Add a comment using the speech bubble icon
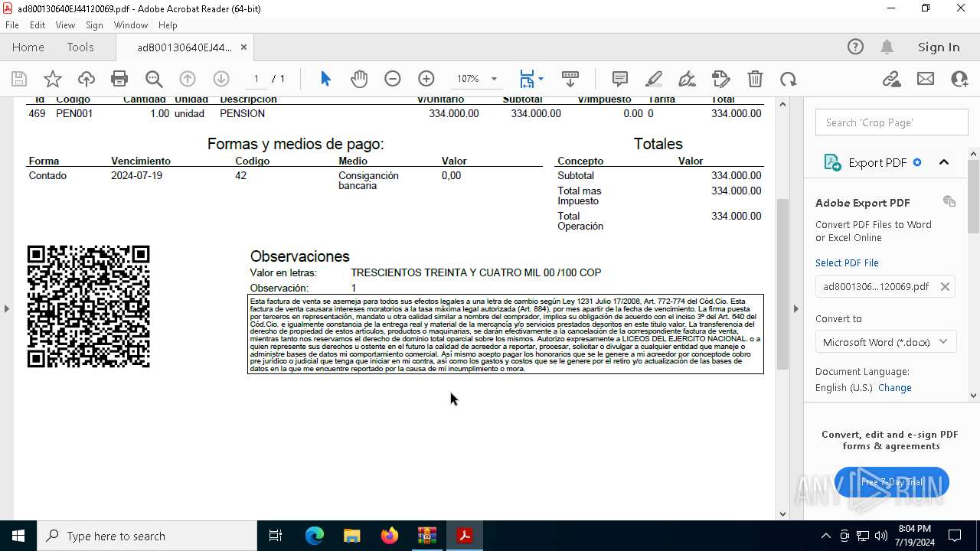Image resolution: width=980 pixels, height=551 pixels. tap(620, 79)
